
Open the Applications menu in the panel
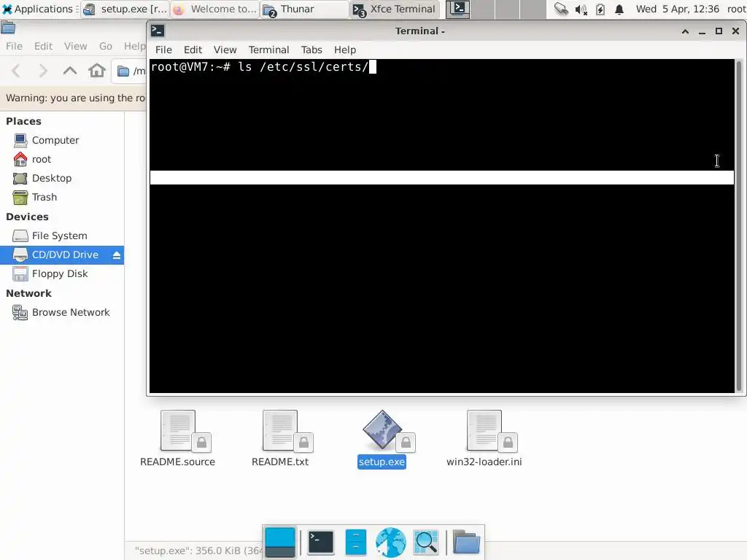pos(39,9)
